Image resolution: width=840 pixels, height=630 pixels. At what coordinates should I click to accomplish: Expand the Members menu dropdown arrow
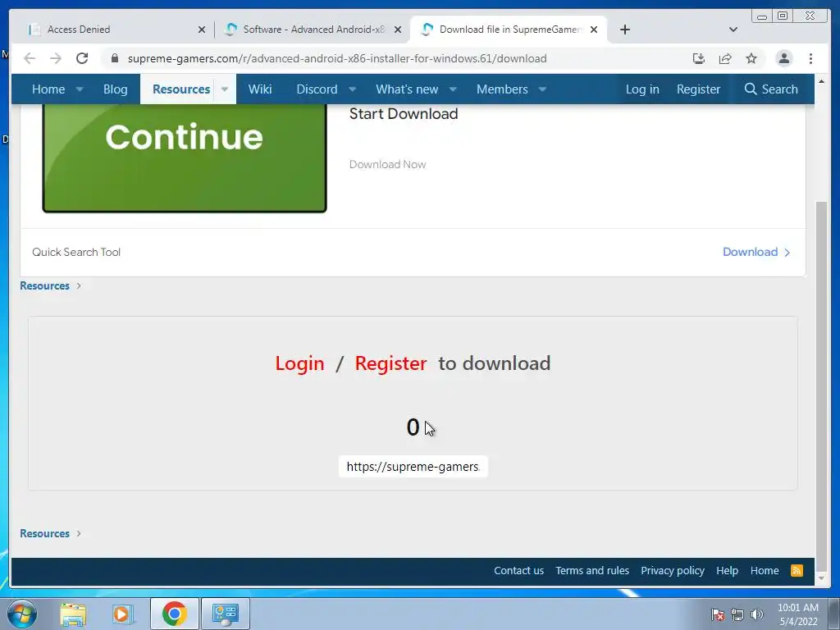tap(542, 89)
